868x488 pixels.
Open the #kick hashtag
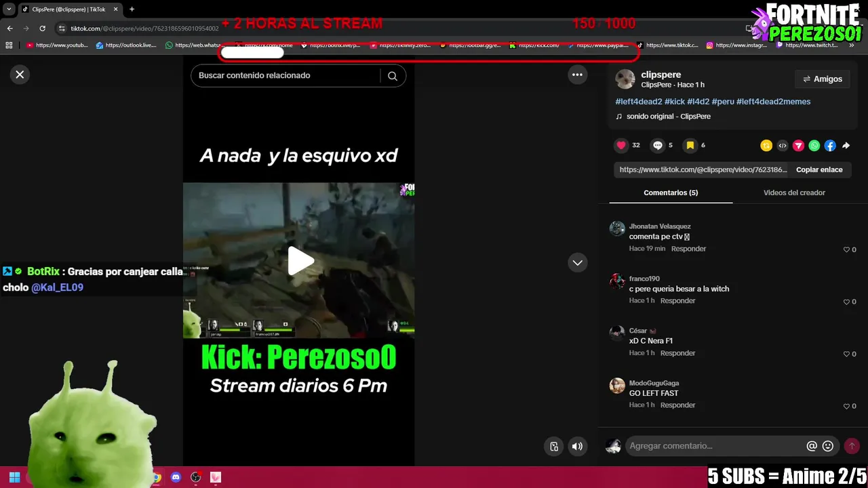(675, 102)
